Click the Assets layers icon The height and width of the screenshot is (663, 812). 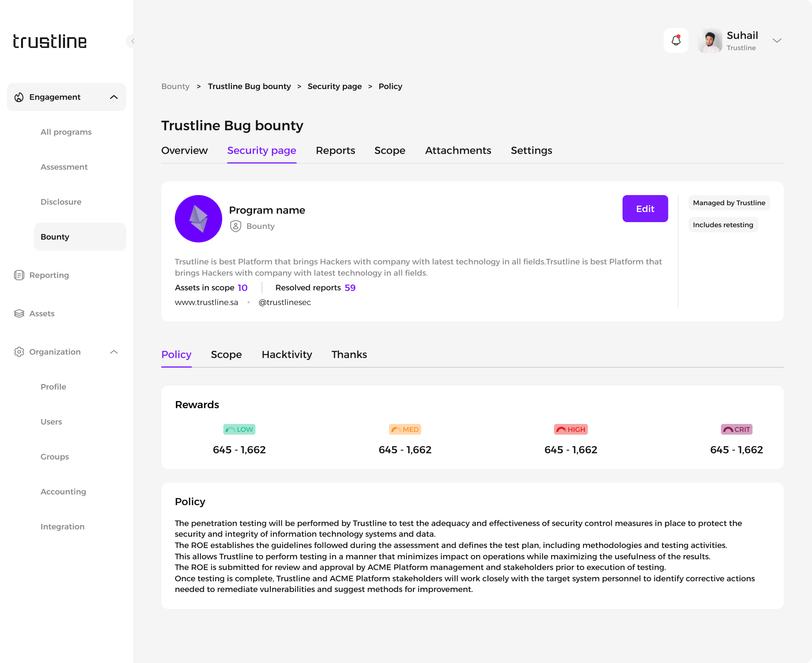coord(19,313)
